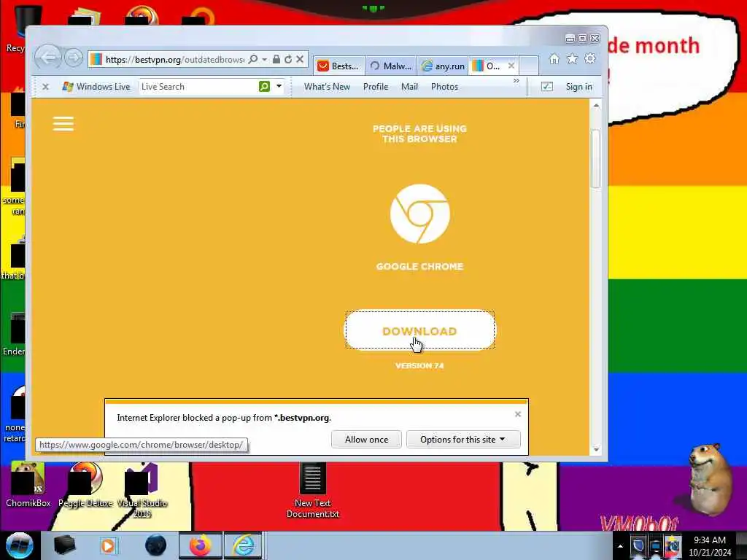
Task: Expand toolbar overflow chevron
Action: [x=516, y=81]
